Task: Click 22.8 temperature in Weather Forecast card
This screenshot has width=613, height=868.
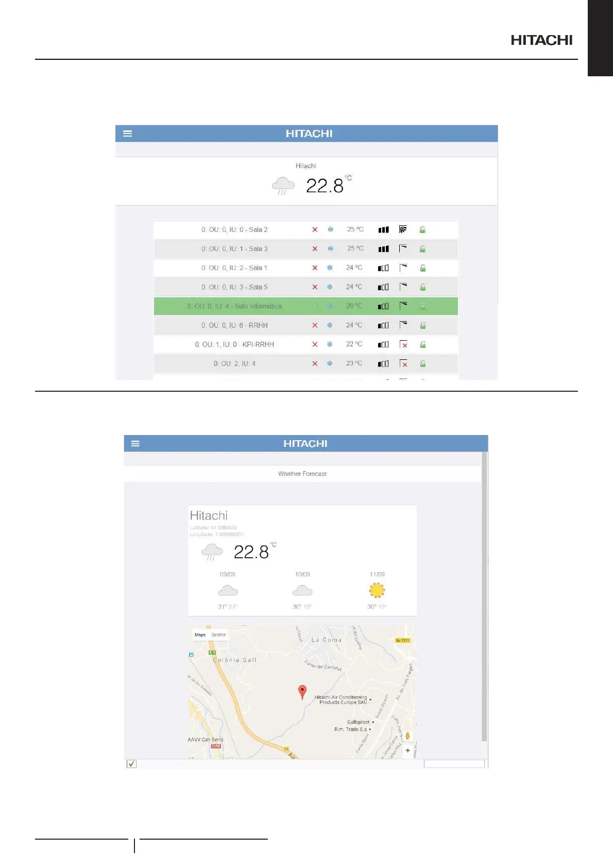Action: pyautogui.click(x=251, y=552)
